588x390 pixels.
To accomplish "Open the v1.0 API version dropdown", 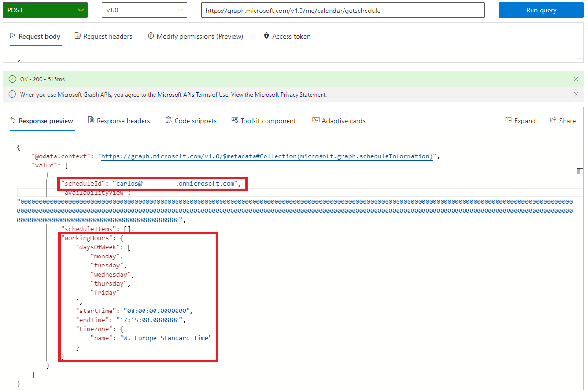I will (144, 10).
